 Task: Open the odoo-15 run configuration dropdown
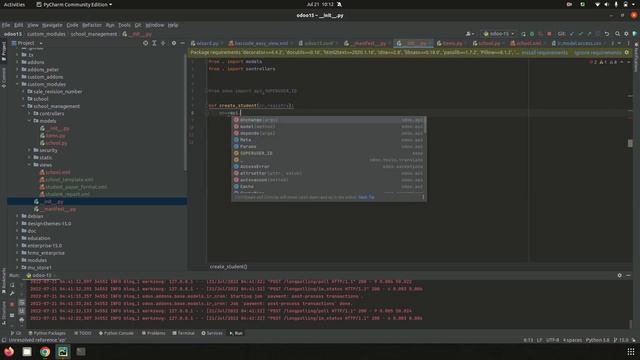point(498,34)
